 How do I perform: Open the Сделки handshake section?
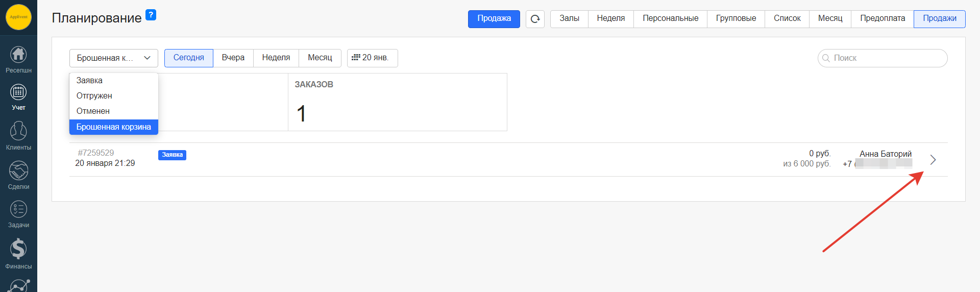[18, 175]
